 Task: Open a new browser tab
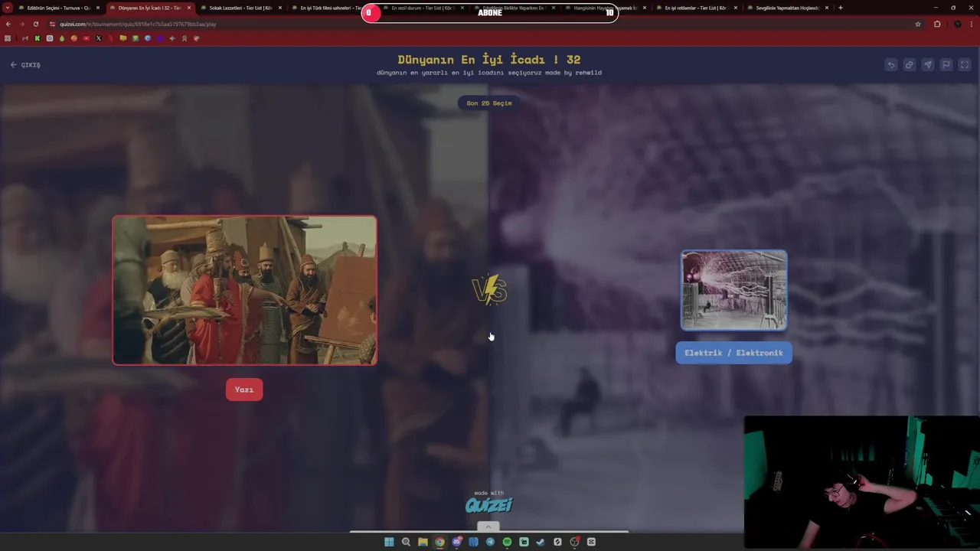841,8
